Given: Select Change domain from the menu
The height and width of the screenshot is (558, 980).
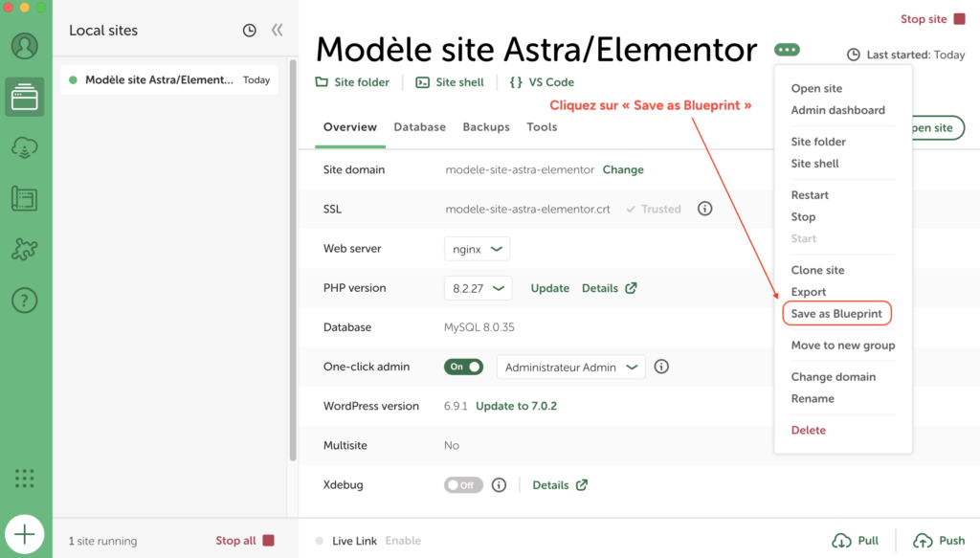Looking at the screenshot, I should tap(834, 377).
